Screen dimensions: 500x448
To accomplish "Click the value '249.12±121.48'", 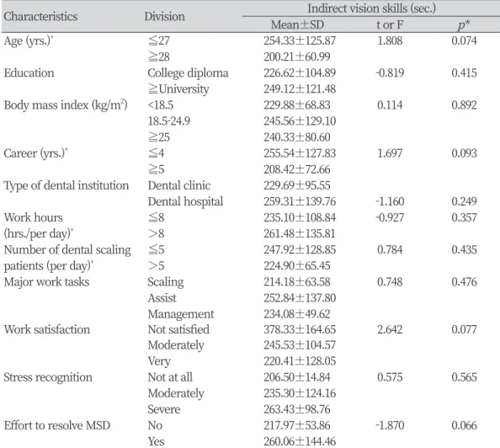I will [x=300, y=89].
